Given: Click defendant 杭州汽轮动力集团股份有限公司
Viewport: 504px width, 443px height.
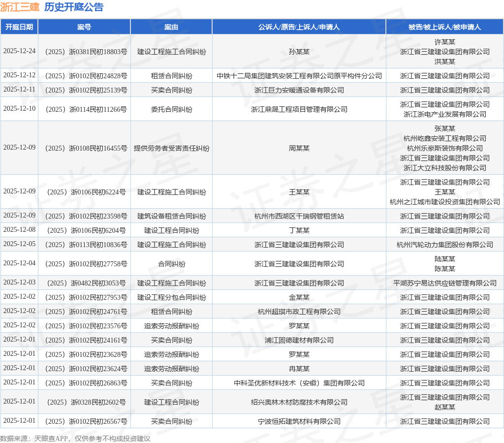Looking at the screenshot, I should (445, 245).
